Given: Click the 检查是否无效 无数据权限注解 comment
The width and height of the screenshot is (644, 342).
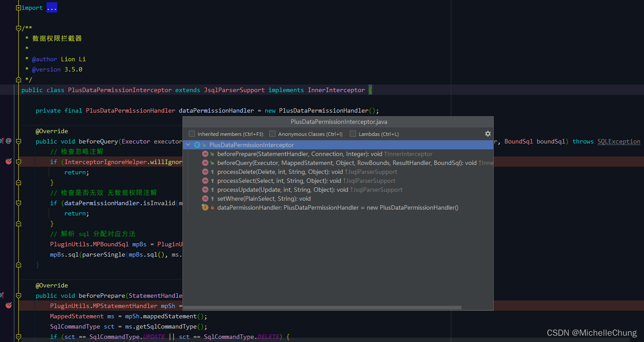Looking at the screenshot, I should tap(104, 193).
